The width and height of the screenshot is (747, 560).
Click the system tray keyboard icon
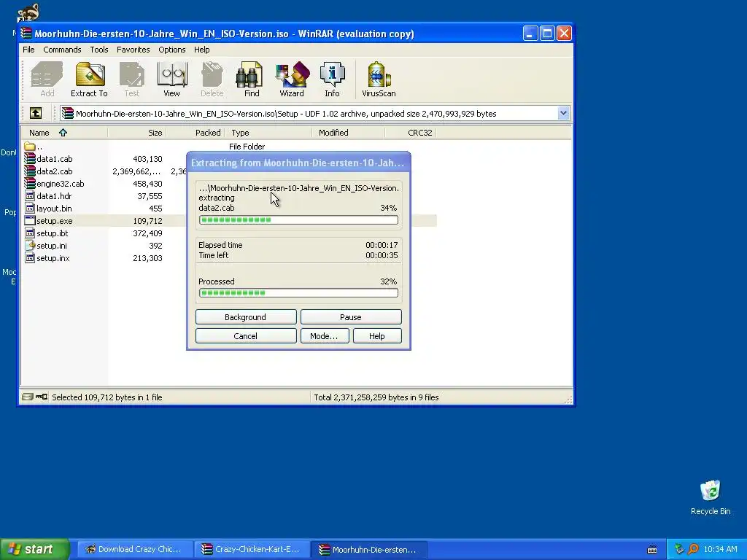[653, 550]
